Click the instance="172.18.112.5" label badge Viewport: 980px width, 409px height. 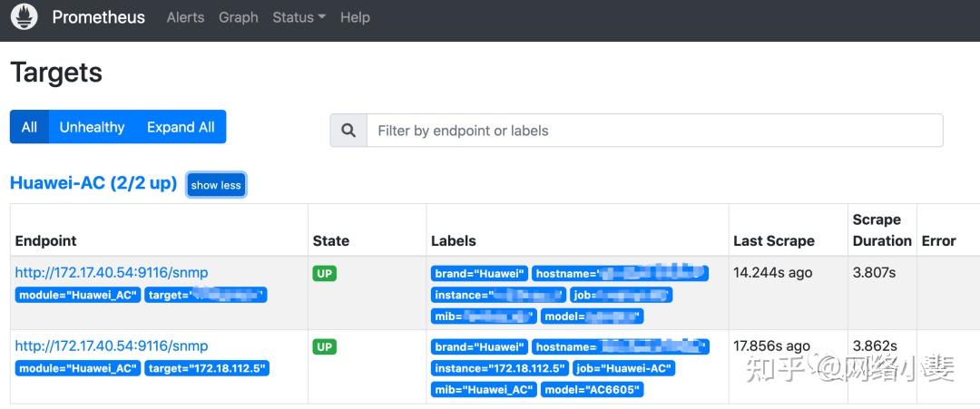500,368
